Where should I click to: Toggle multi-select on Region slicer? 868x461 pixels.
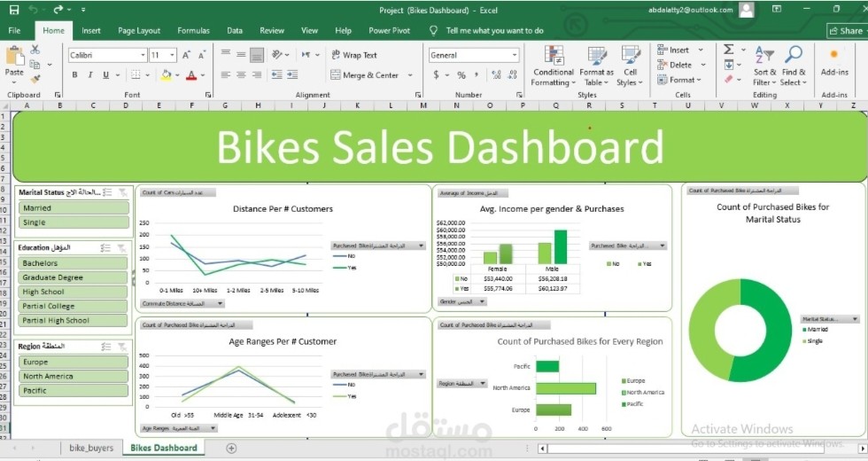click(x=106, y=347)
